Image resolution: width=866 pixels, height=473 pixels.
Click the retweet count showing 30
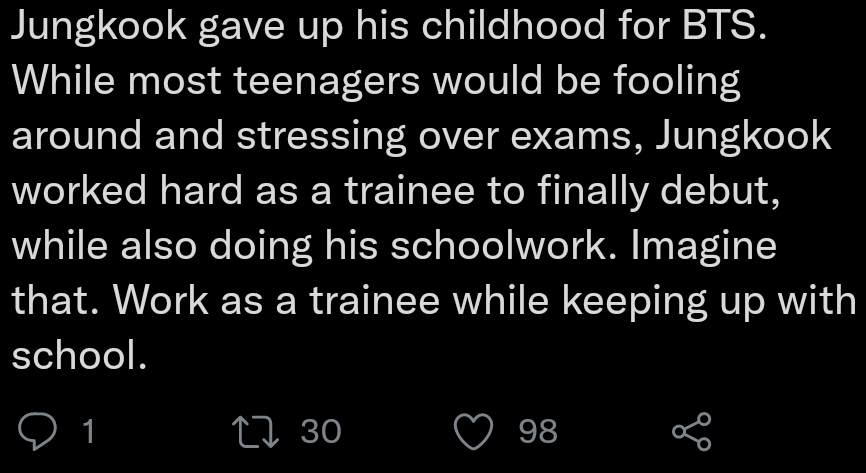(x=321, y=431)
